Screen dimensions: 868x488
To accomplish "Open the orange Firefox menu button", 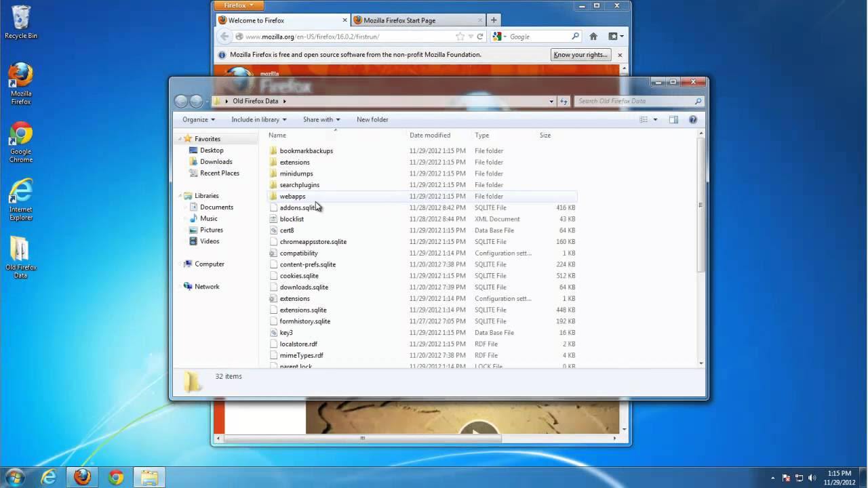I will click(x=239, y=5).
